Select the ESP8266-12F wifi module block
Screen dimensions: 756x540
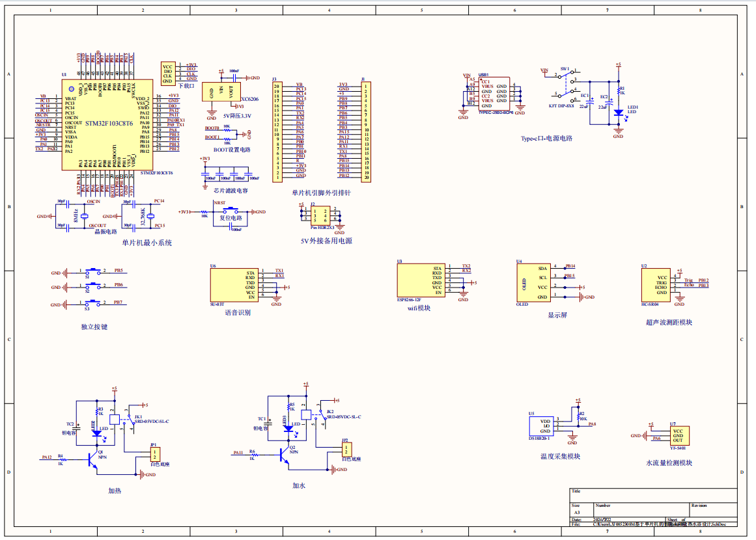coord(419,280)
